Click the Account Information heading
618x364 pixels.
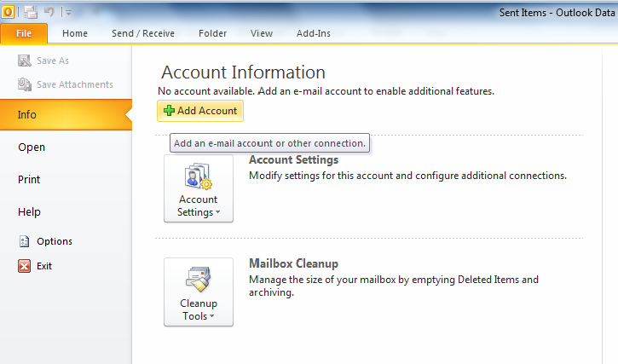[243, 72]
